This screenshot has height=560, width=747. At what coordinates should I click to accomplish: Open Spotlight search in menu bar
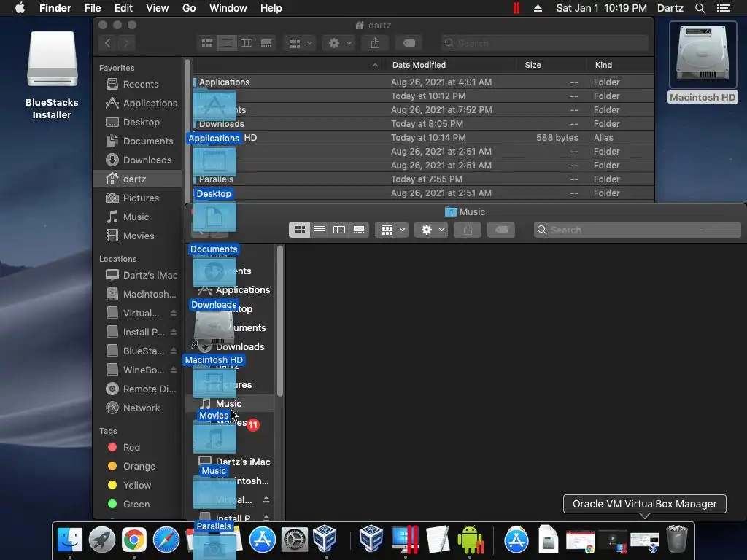coord(700,8)
